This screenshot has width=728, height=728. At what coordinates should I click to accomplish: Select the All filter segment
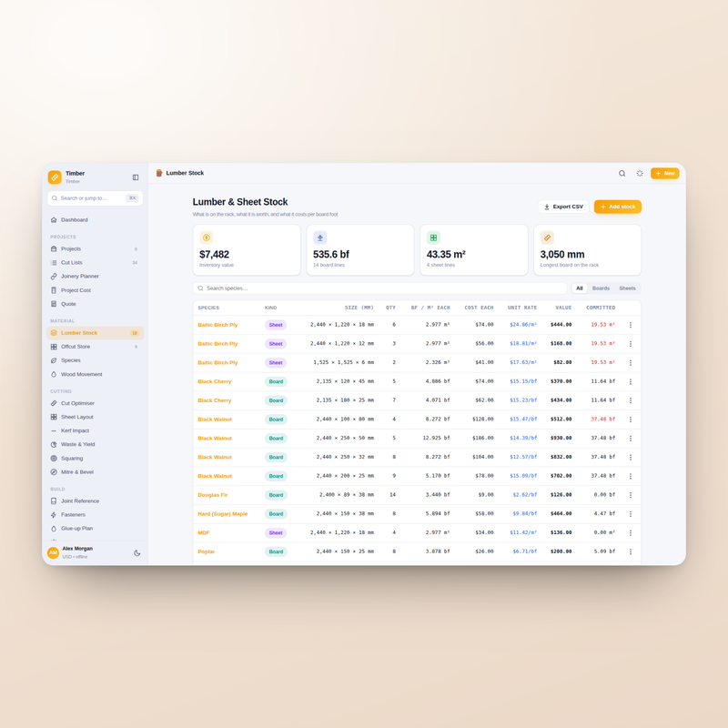click(580, 288)
